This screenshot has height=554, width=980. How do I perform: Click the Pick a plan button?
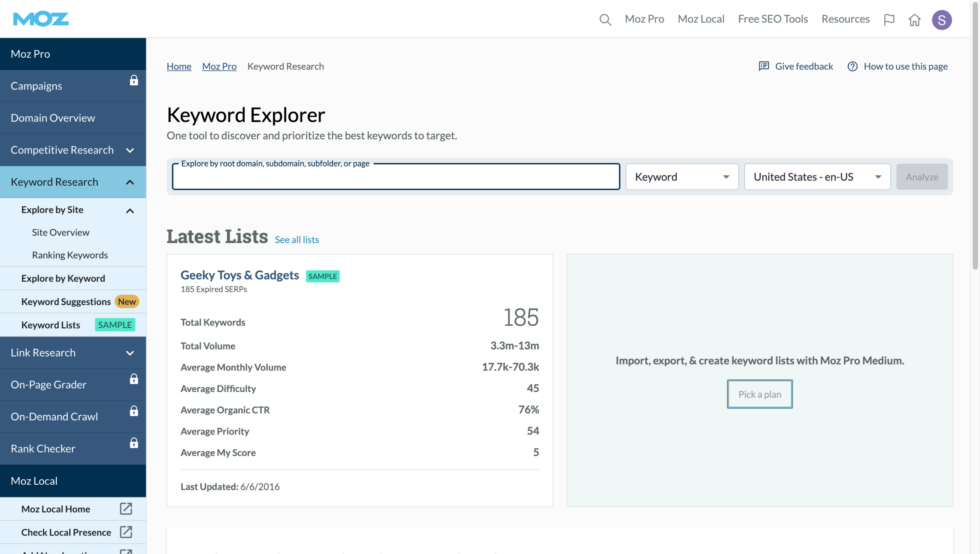(759, 394)
